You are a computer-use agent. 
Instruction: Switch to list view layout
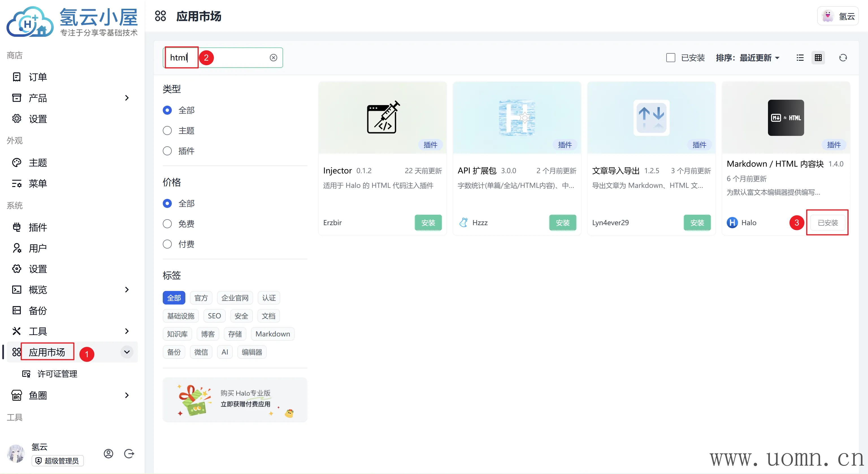pos(800,58)
